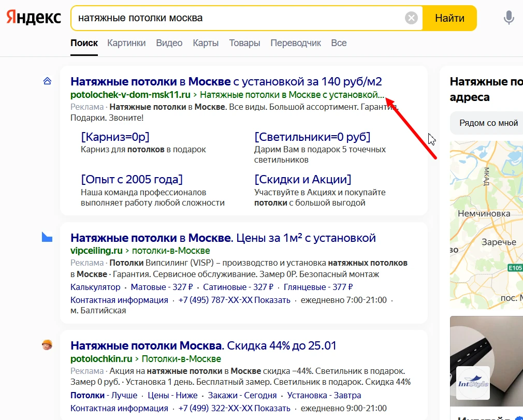
Task: Activate voice search microphone icon
Action: pyautogui.click(x=509, y=18)
